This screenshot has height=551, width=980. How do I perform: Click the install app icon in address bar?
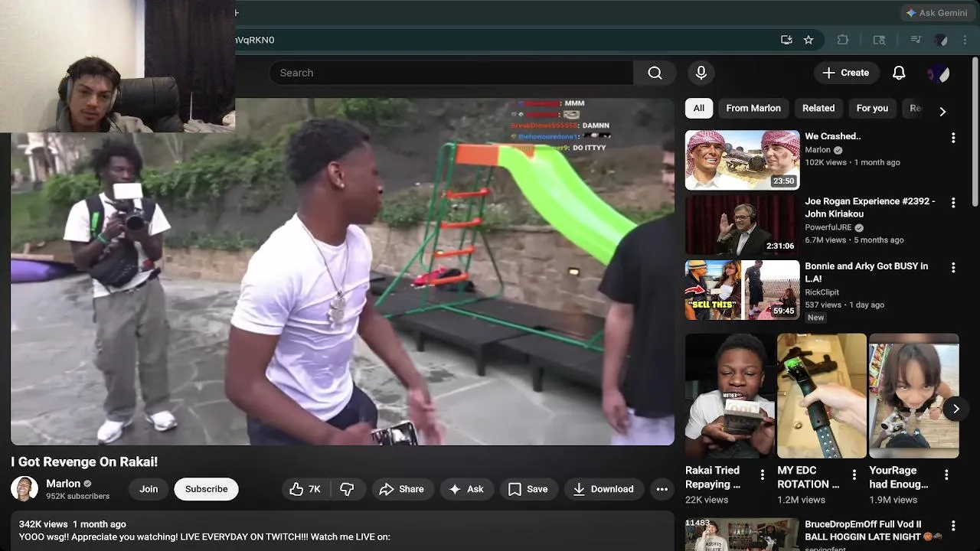786,40
